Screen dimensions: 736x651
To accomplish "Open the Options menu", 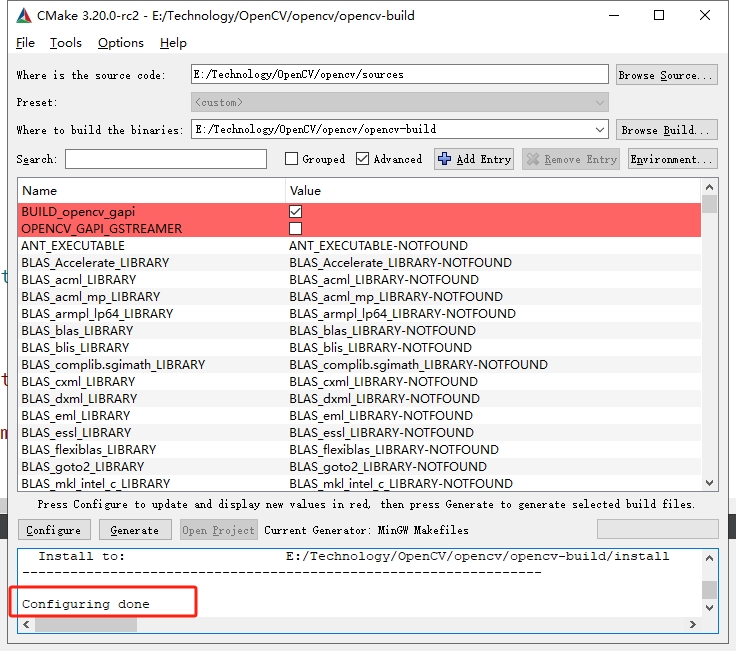I will click(x=121, y=43).
